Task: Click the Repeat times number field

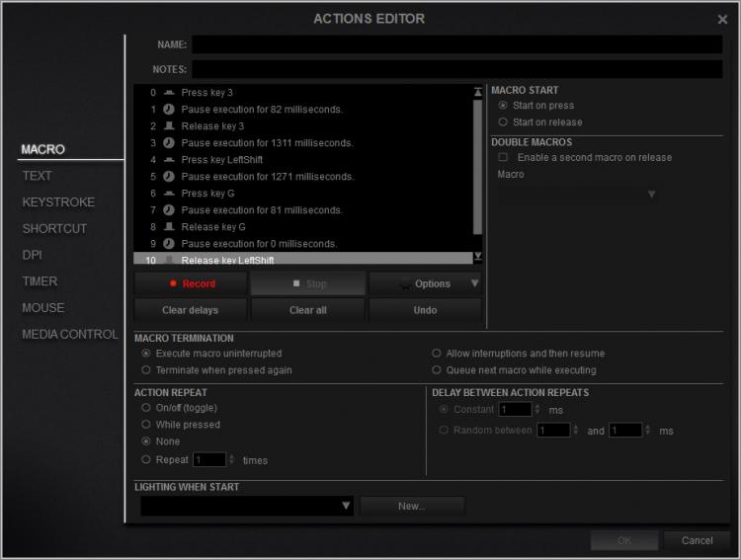Action: pos(209,459)
